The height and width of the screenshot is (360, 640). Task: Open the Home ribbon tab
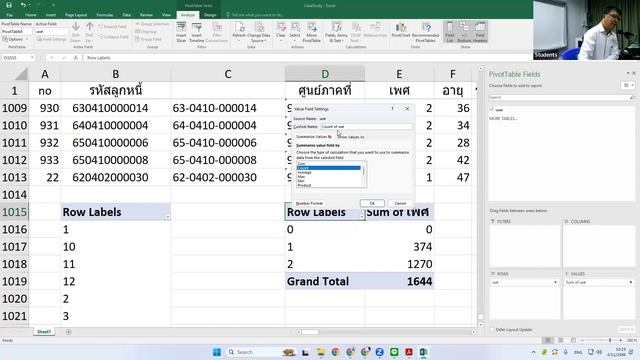[x=31, y=15]
